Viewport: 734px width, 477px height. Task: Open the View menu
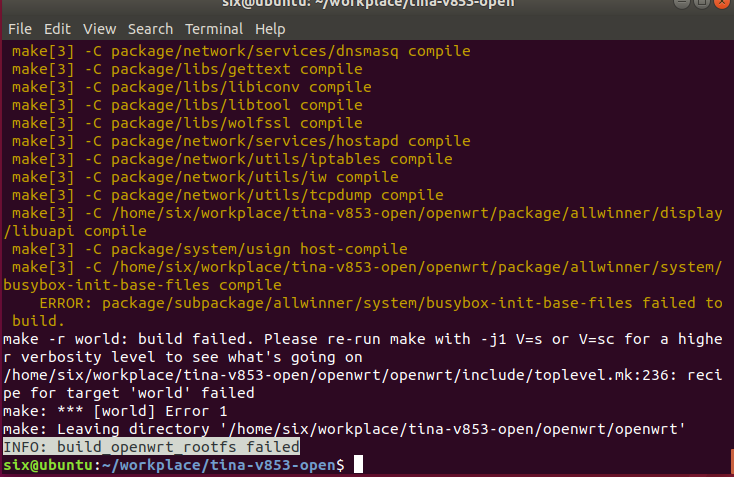(x=99, y=29)
